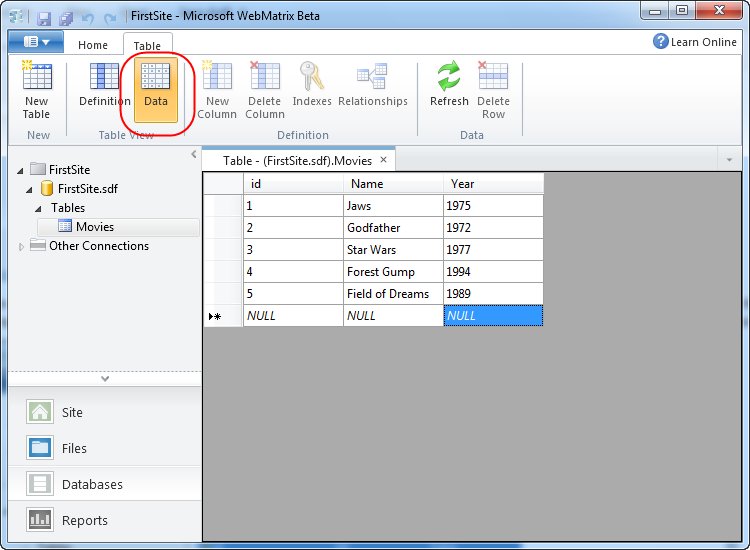Switch to Definition table view
Screen dimensions: 750x550
pos(104,84)
